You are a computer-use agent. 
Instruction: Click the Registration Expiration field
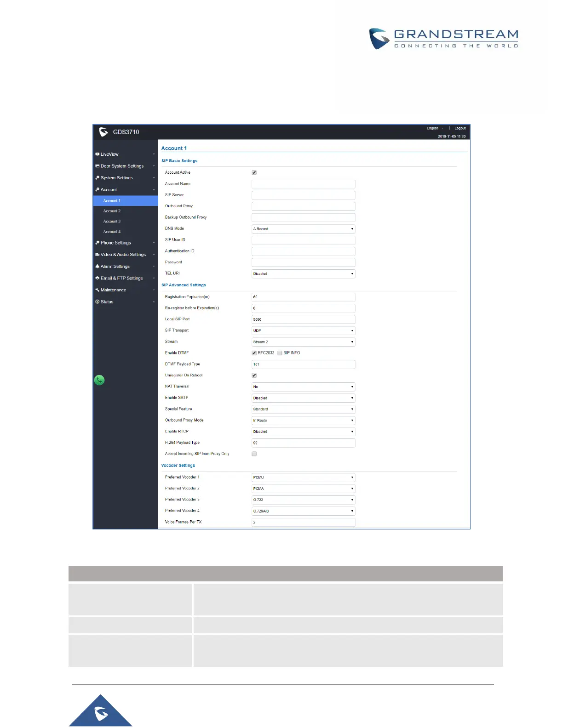coord(304,297)
